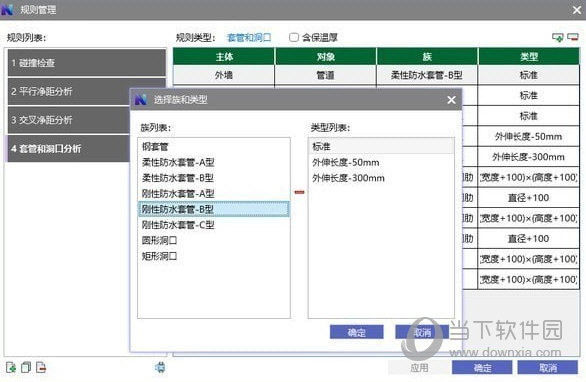Close the 规则管理 window
The width and height of the screenshot is (586, 382).
coord(577,10)
